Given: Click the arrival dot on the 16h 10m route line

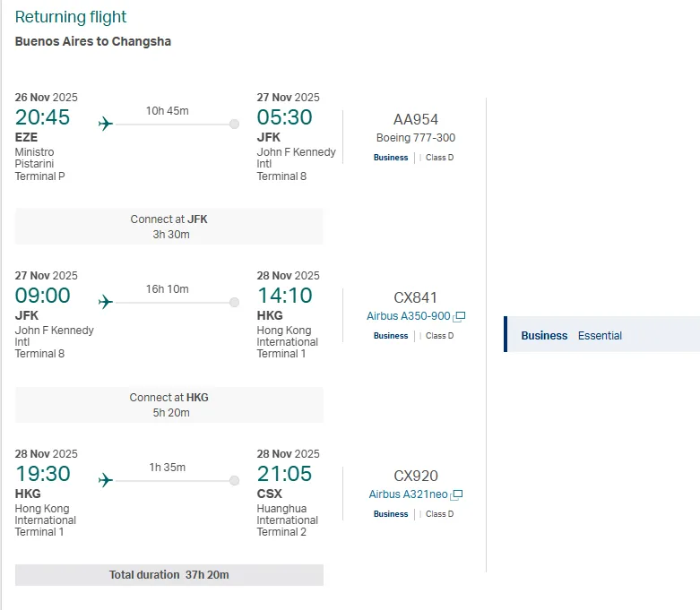Looking at the screenshot, I should [x=235, y=302].
